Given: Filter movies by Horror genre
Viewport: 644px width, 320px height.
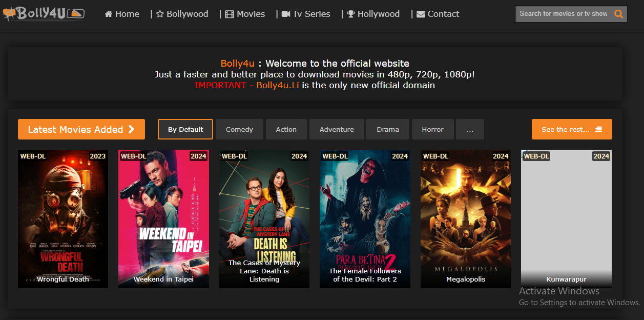Looking at the screenshot, I should (433, 129).
